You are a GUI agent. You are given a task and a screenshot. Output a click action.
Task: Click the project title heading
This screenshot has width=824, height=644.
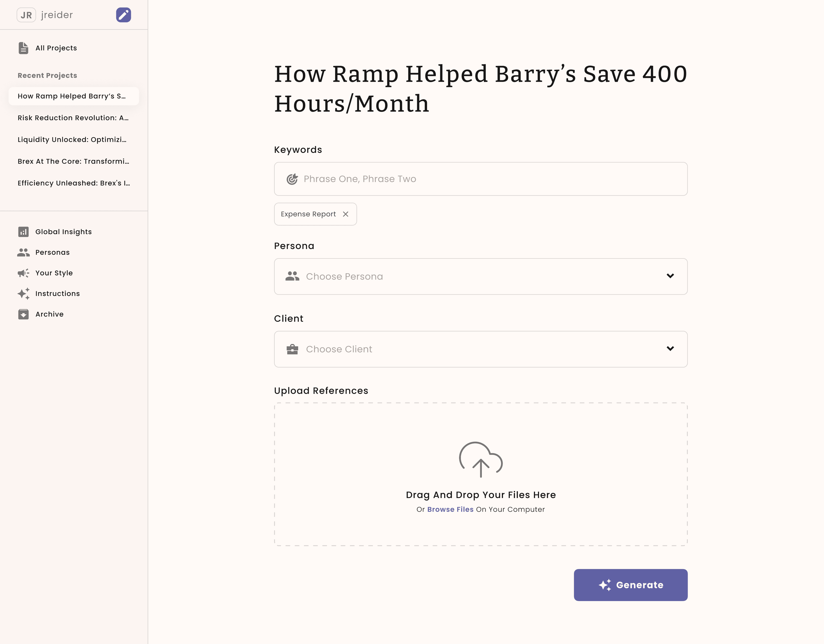[481, 89]
